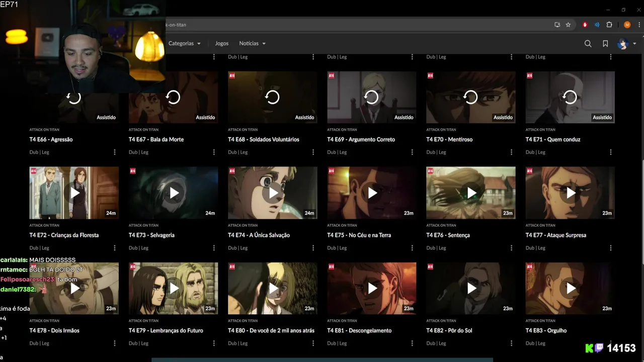Replay episode E69 Argumento Correto

click(x=371, y=97)
